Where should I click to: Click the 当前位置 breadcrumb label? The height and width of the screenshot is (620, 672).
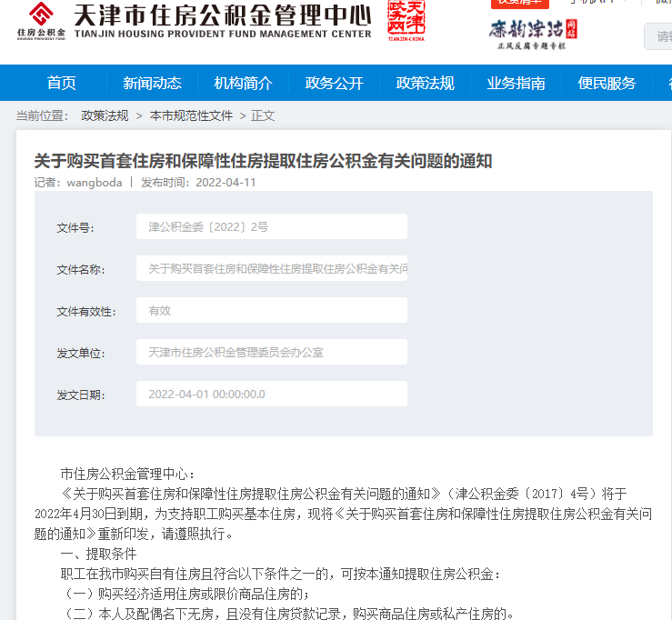42,115
